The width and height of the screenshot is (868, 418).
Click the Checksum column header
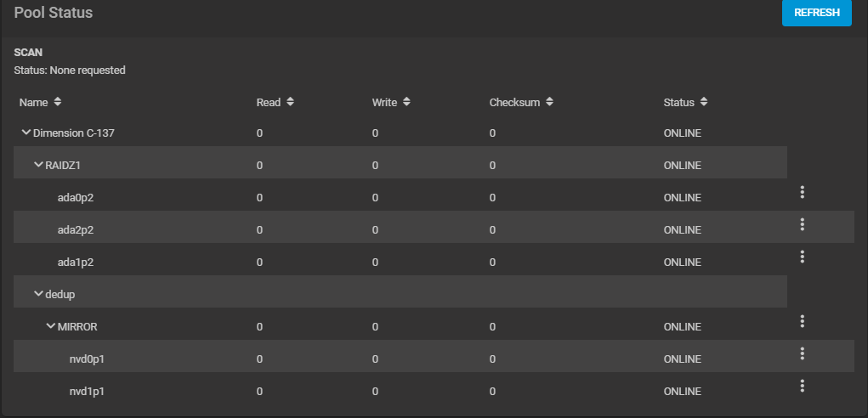coord(514,102)
